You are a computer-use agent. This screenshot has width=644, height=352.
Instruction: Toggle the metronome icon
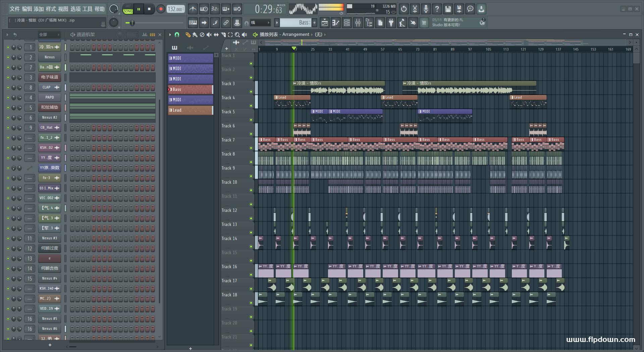click(x=193, y=9)
